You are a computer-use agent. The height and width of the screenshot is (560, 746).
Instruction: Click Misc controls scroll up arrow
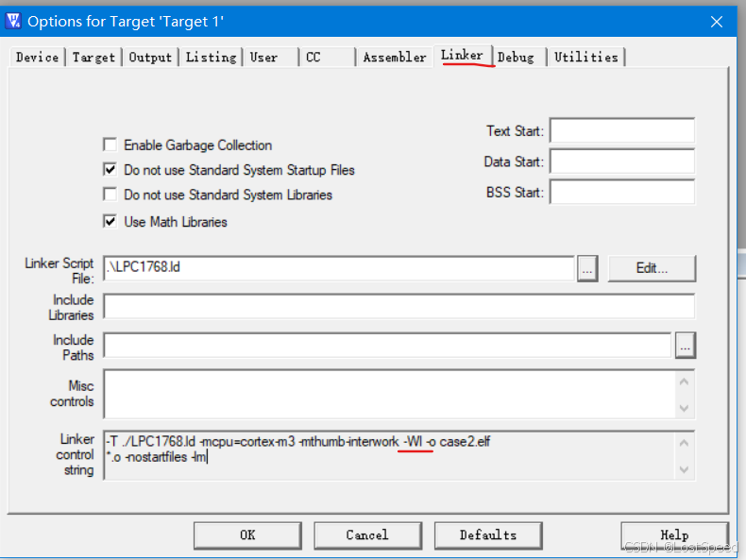pos(685,382)
